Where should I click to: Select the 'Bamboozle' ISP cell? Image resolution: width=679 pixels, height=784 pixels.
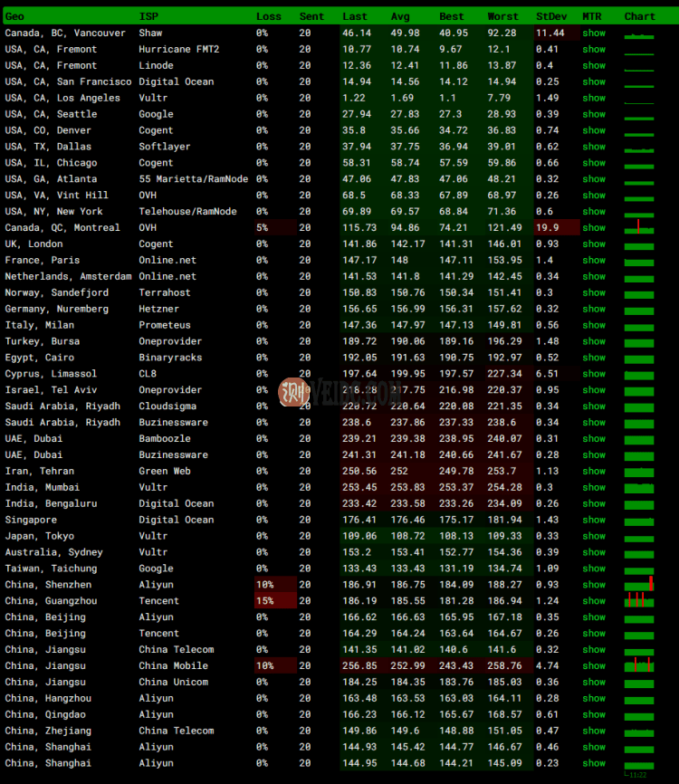coord(165,439)
